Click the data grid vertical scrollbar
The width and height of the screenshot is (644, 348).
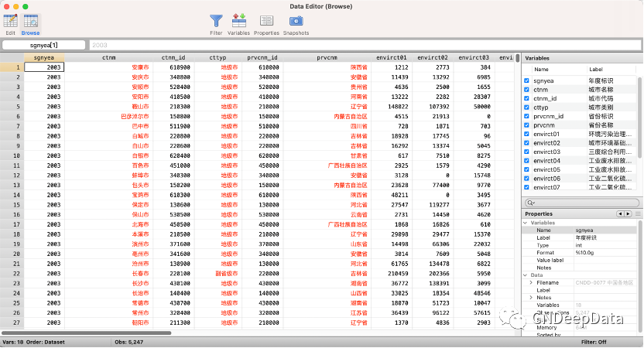[x=518, y=59]
